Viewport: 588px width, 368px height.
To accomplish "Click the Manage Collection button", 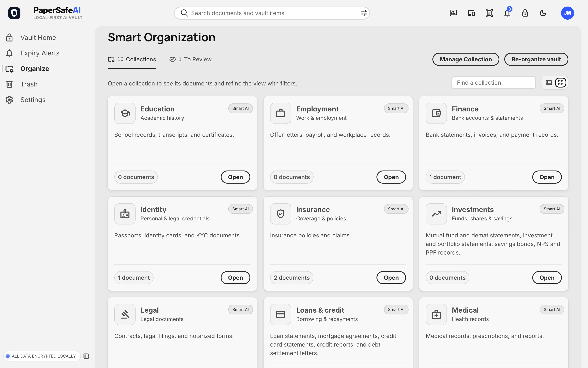I will [466, 59].
